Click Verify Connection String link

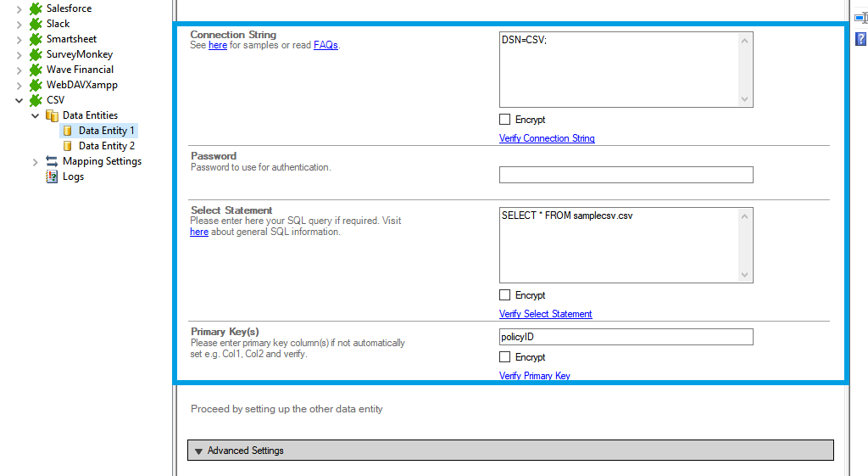(547, 138)
